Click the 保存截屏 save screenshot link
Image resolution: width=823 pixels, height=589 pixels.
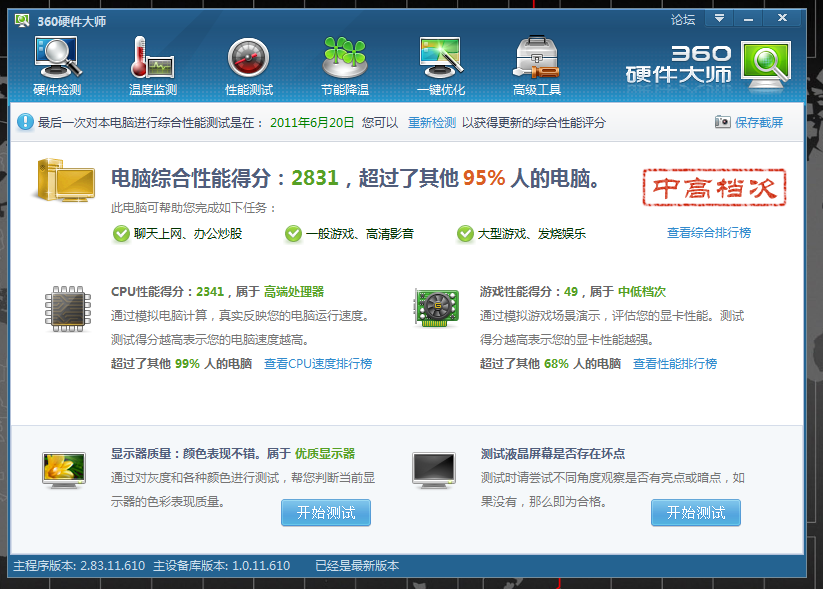(759, 123)
